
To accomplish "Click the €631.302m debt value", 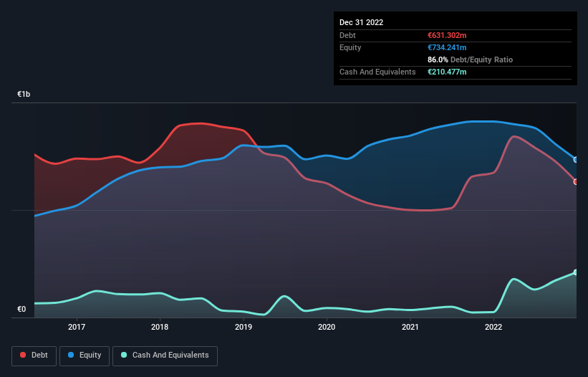I will point(447,35).
